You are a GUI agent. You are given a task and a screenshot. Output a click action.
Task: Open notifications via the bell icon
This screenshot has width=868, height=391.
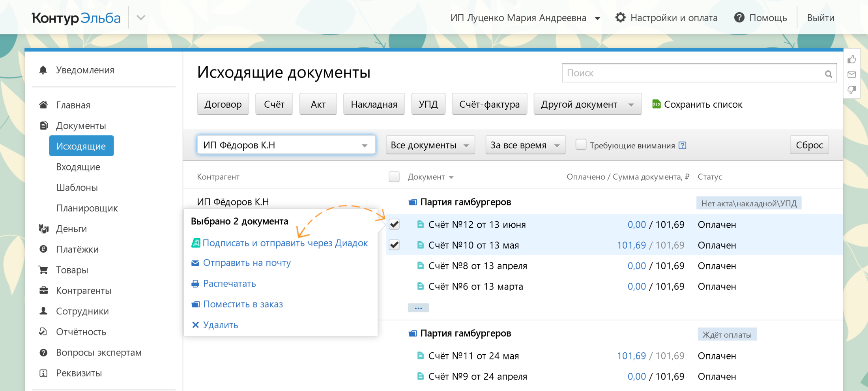pyautogui.click(x=44, y=70)
